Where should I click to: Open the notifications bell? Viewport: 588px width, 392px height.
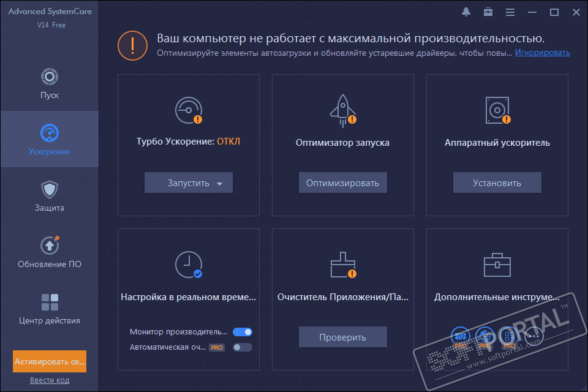pos(466,12)
